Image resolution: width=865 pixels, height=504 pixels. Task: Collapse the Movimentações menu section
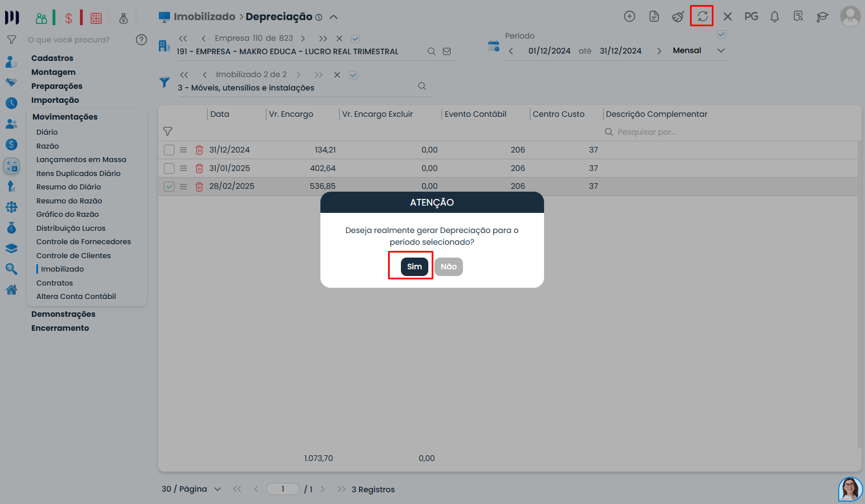point(65,117)
